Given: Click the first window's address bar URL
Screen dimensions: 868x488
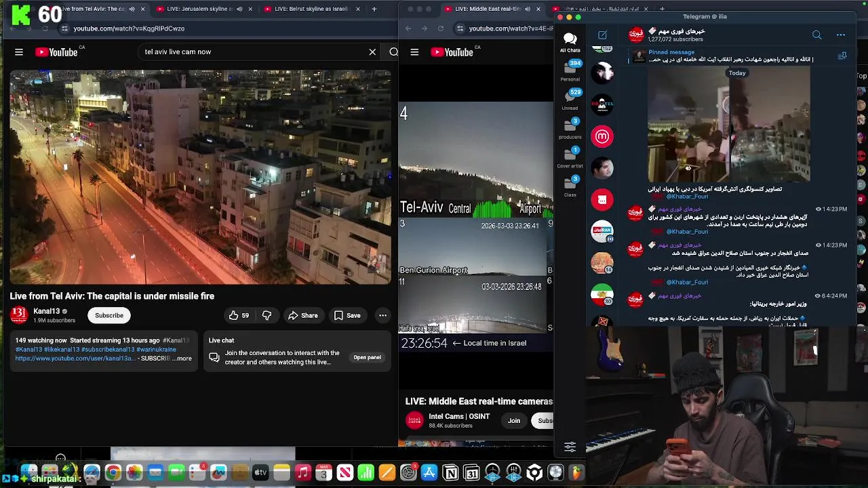Looking at the screenshot, I should tap(129, 28).
